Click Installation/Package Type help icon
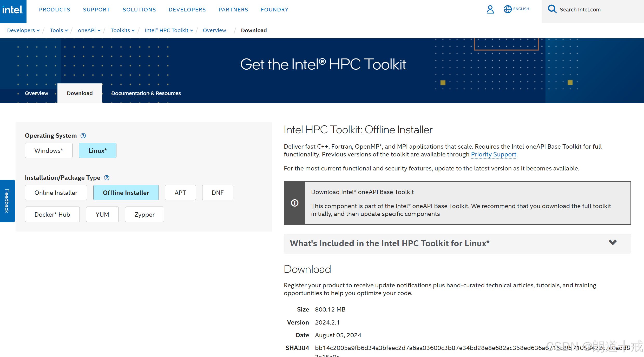Screen dimensions: 644x357 tap(107, 178)
